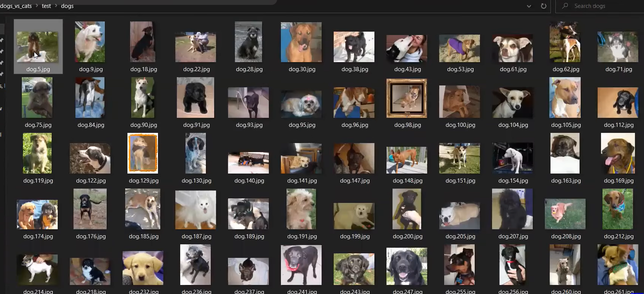This screenshot has width=644, height=294.
Task: Select the dog.18.jpg thumbnail
Action: pyautogui.click(x=143, y=42)
